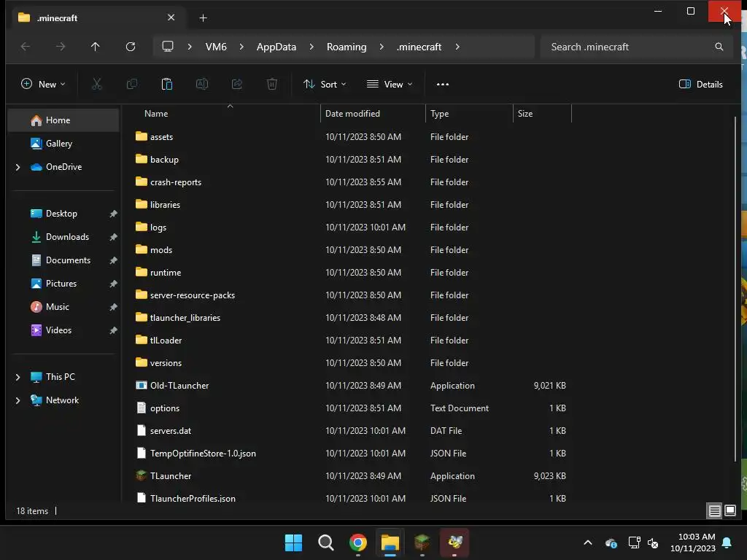Image resolution: width=747 pixels, height=560 pixels.
Task: Open the View dropdown menu
Action: pos(390,85)
